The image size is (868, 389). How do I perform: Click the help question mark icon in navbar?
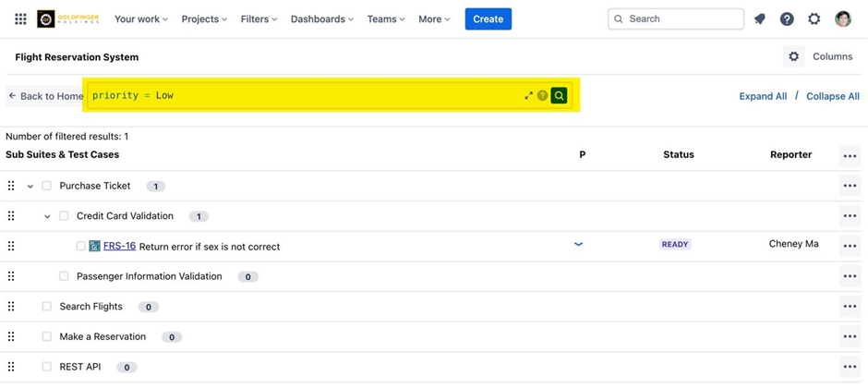coord(787,19)
